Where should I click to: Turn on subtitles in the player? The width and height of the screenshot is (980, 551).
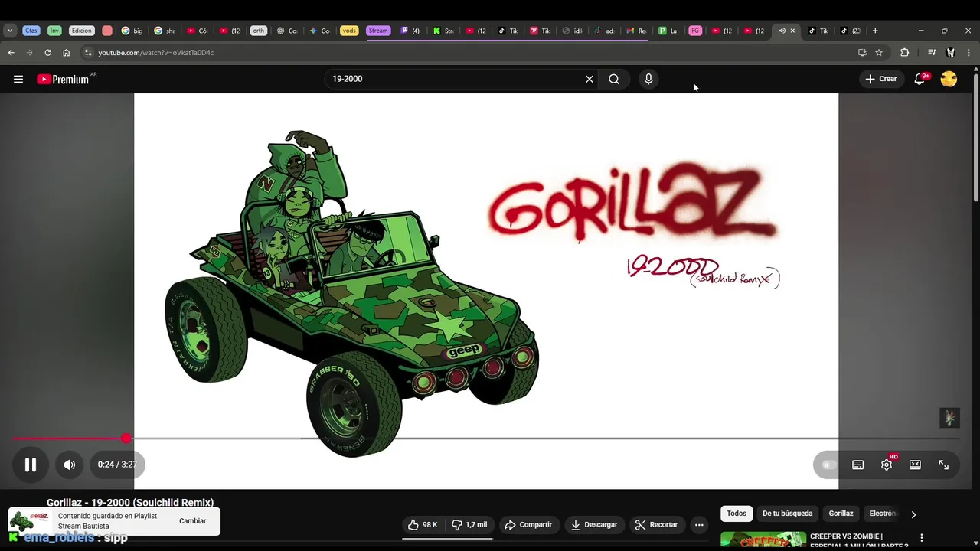858,465
